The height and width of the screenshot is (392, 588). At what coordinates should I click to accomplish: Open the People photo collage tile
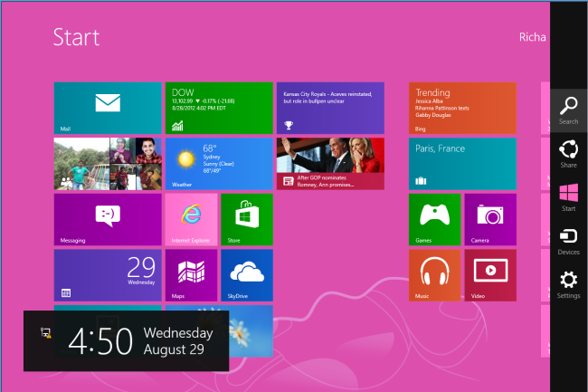pyautogui.click(x=108, y=164)
